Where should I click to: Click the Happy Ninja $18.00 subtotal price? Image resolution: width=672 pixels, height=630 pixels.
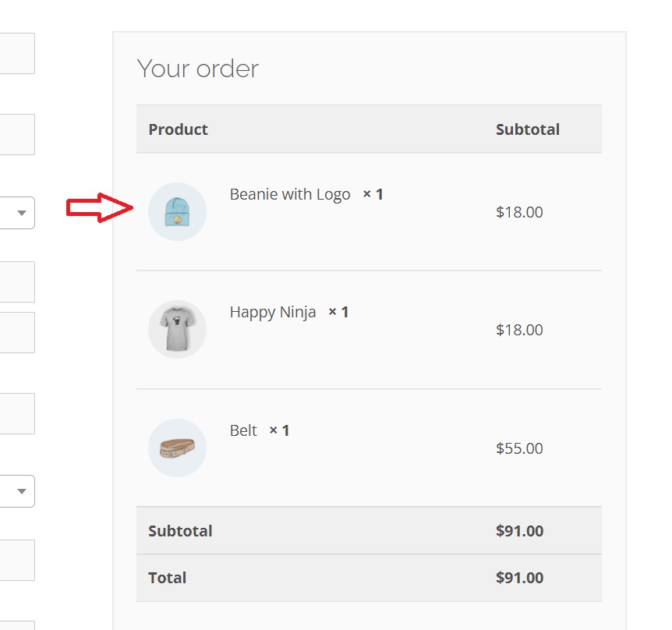tap(519, 330)
